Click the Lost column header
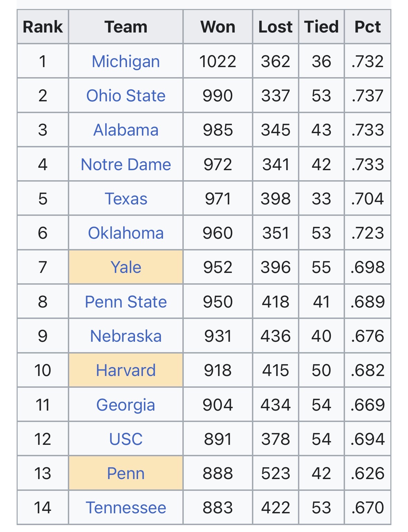This screenshot has height=532, width=408. [275, 27]
